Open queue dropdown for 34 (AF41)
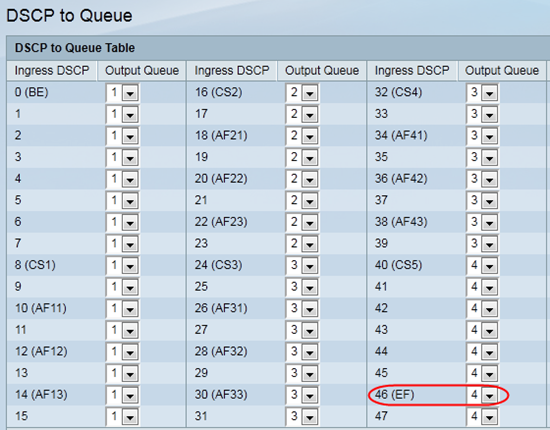The height and width of the screenshot is (430, 550). tap(482, 136)
